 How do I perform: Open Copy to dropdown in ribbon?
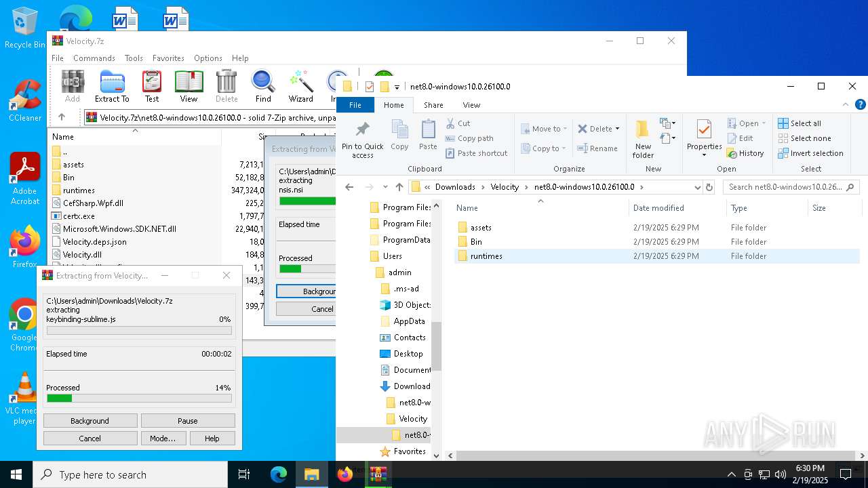click(x=544, y=148)
